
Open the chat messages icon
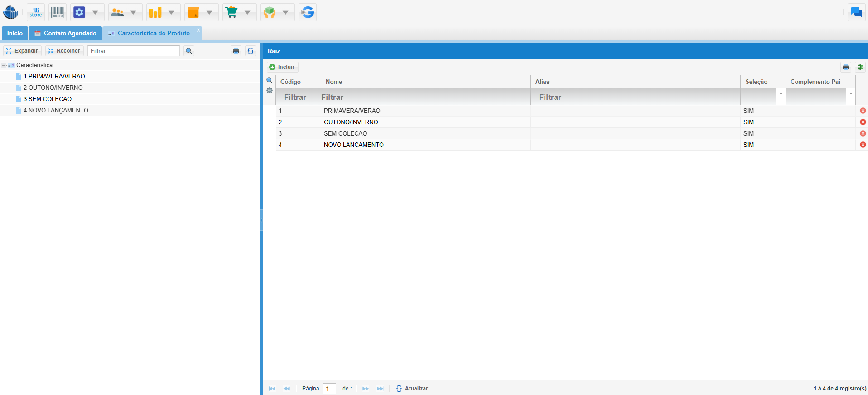pyautogui.click(x=856, y=12)
